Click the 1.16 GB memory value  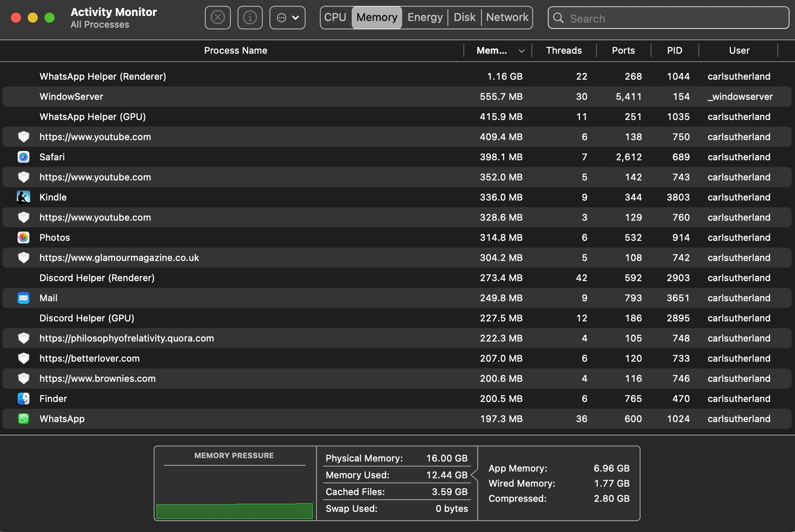[505, 76]
